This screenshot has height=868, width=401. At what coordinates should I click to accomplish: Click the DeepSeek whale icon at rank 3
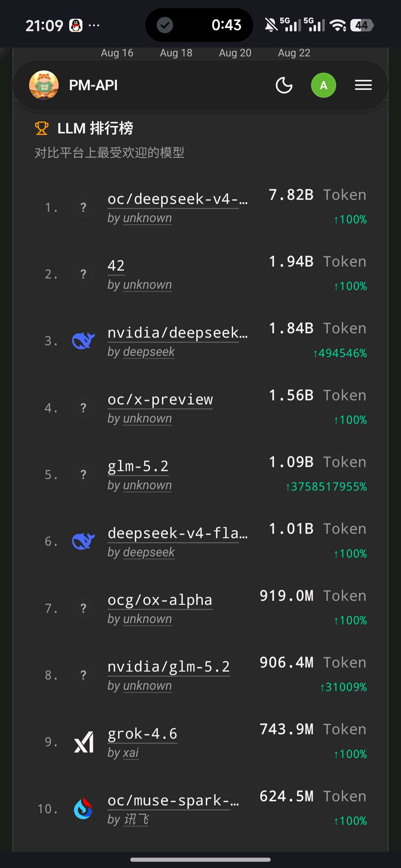[x=83, y=341]
